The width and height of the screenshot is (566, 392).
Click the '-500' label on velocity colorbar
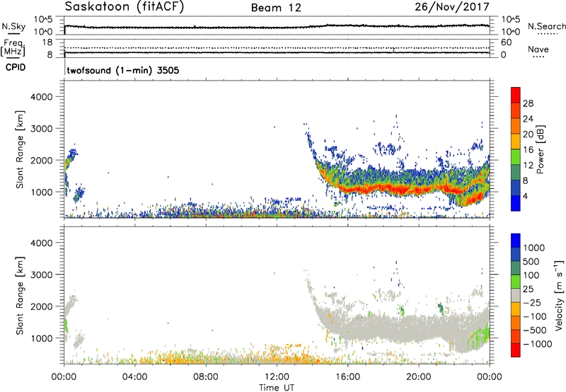[535, 330]
